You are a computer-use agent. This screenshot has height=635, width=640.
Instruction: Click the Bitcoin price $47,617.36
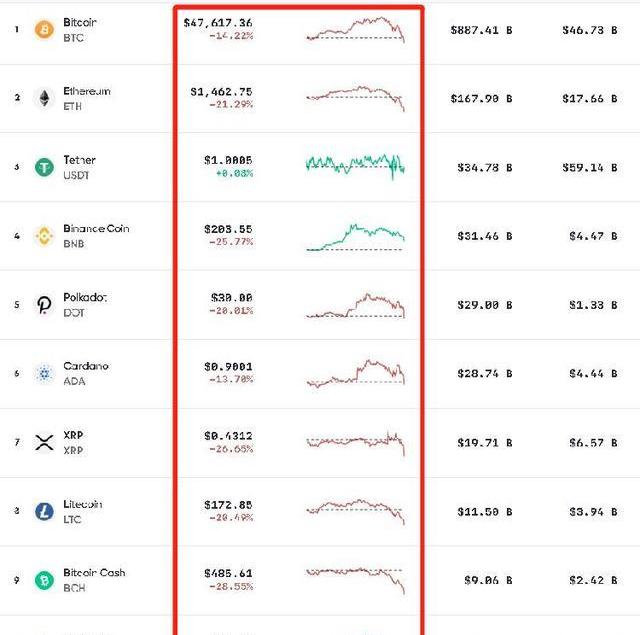pos(218,22)
